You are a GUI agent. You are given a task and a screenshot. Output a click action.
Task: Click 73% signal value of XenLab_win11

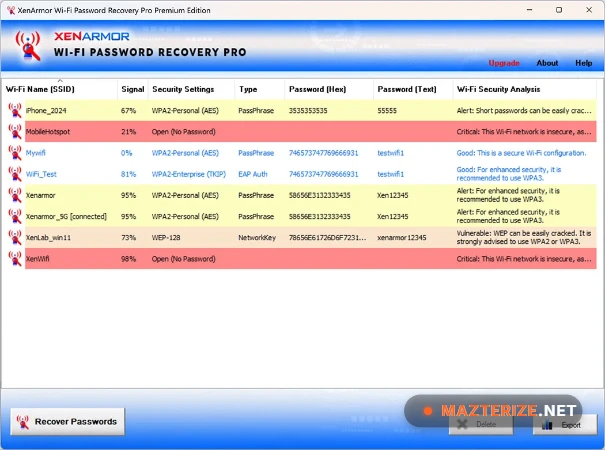click(x=128, y=238)
